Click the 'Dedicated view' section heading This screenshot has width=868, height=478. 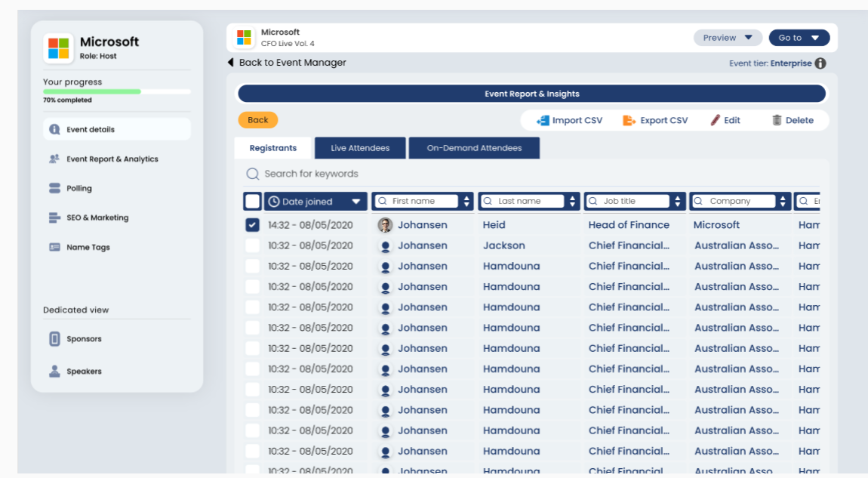[x=75, y=310]
